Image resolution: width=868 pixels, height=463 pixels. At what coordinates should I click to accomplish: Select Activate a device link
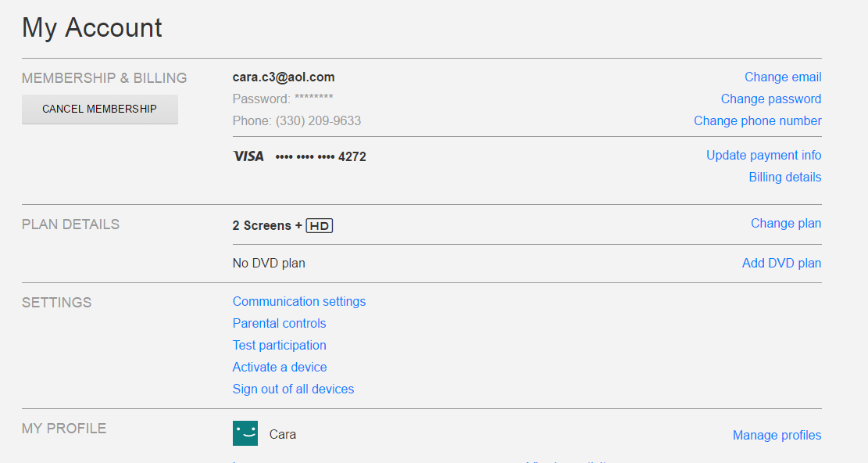[280, 367]
